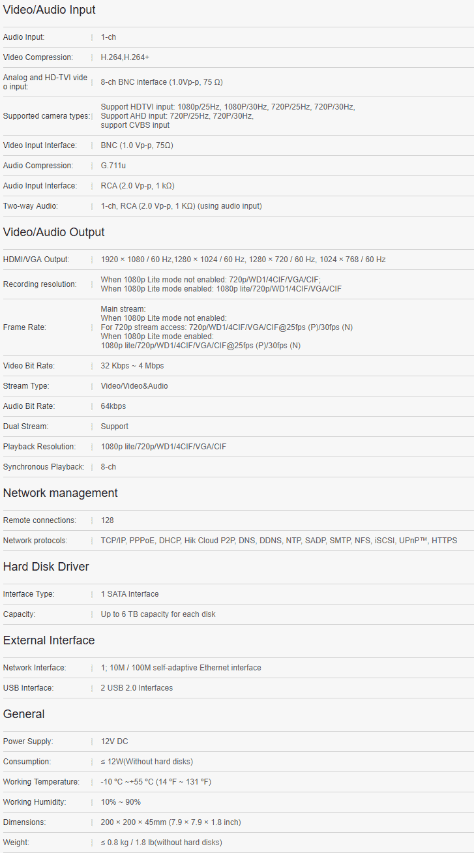
Task: Select the Dual Stream label
Action: click(x=25, y=427)
